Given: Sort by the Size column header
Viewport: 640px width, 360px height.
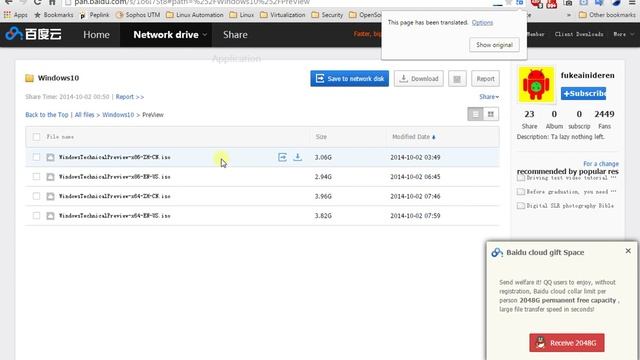Looking at the screenshot, I should (x=321, y=137).
